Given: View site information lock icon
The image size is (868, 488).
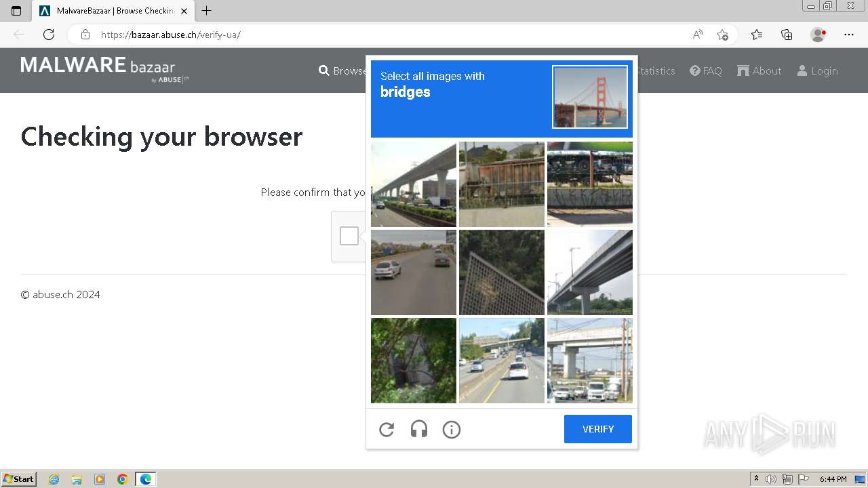Looking at the screenshot, I should pos(85,35).
